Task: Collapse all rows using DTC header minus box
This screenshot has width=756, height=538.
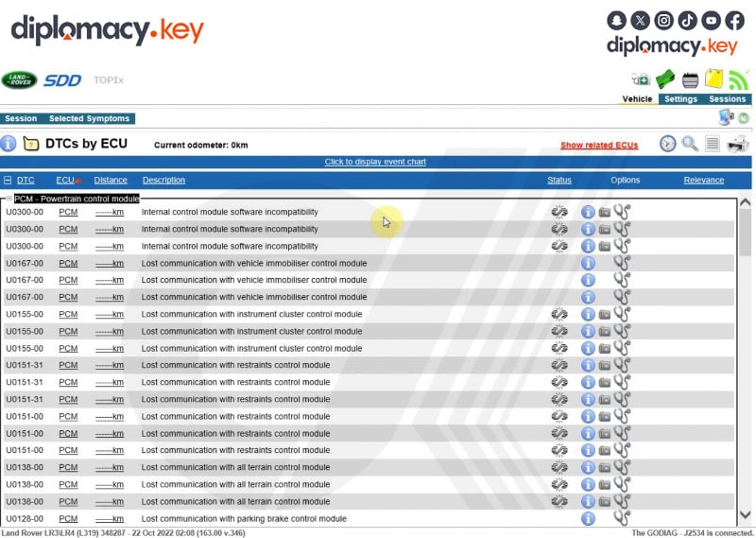Action: [9, 180]
